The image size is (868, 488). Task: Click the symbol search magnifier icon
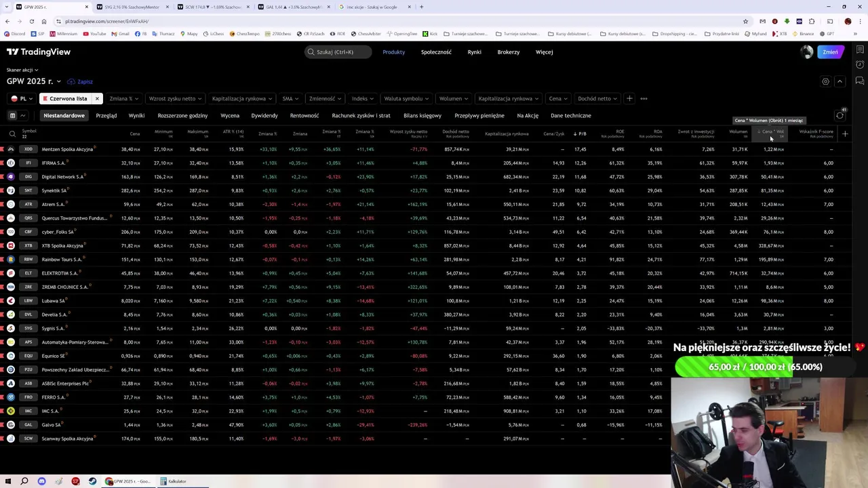[12, 134]
